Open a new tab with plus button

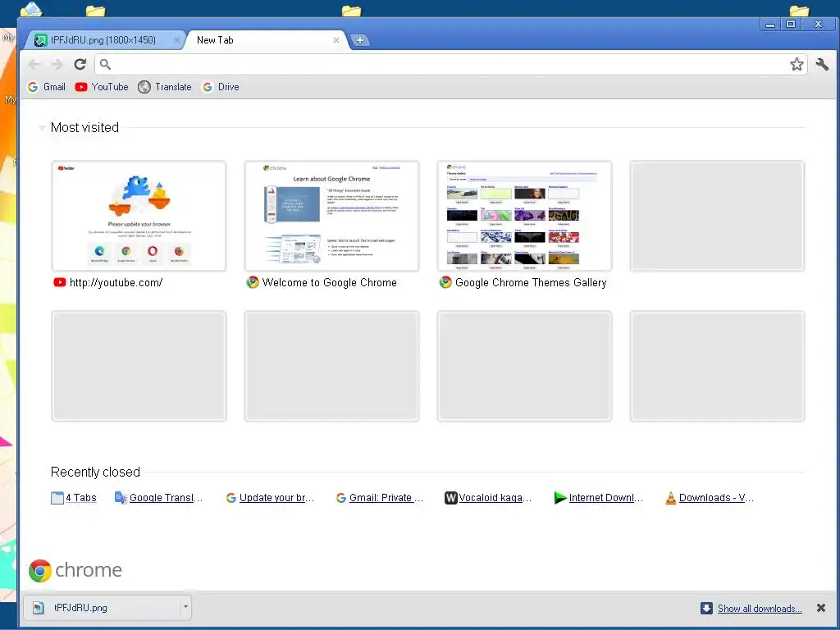click(360, 40)
